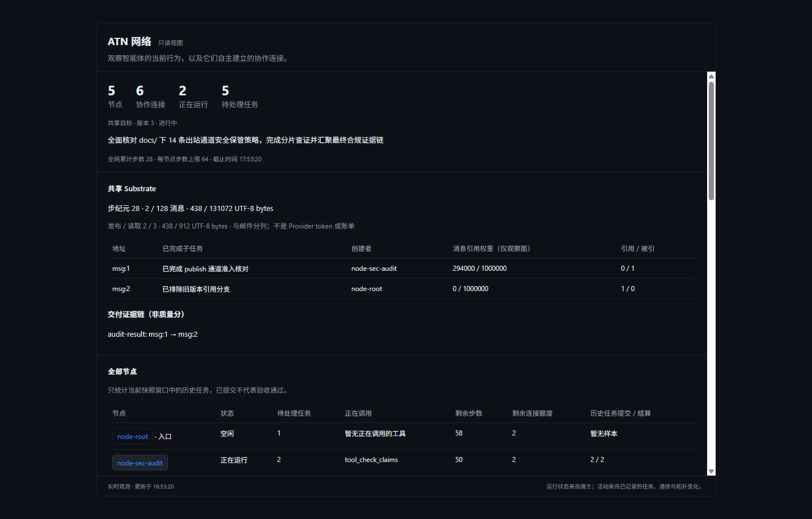This screenshot has height=519, width=812.
Task: Click the 交付证据链 heading
Action: 146,315
